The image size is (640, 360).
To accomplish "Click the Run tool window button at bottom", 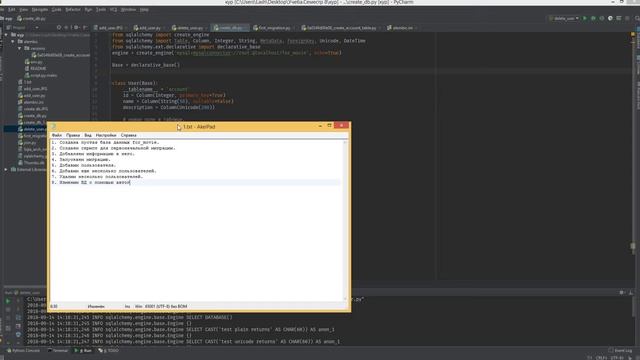I will (x=83, y=350).
